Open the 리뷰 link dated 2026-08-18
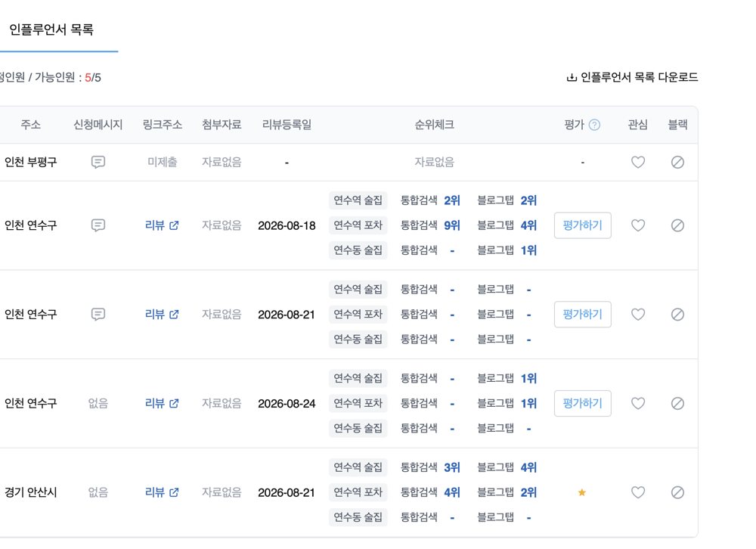Viewport: 756px width, 549px height. pos(162,225)
